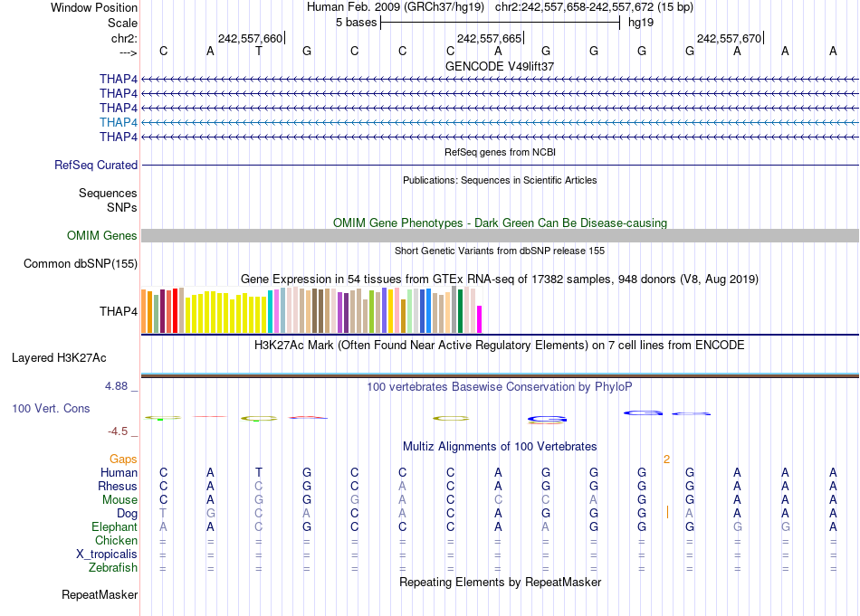860x616 pixels.
Task: Click the OMIM Genes label
Action: click(x=101, y=236)
